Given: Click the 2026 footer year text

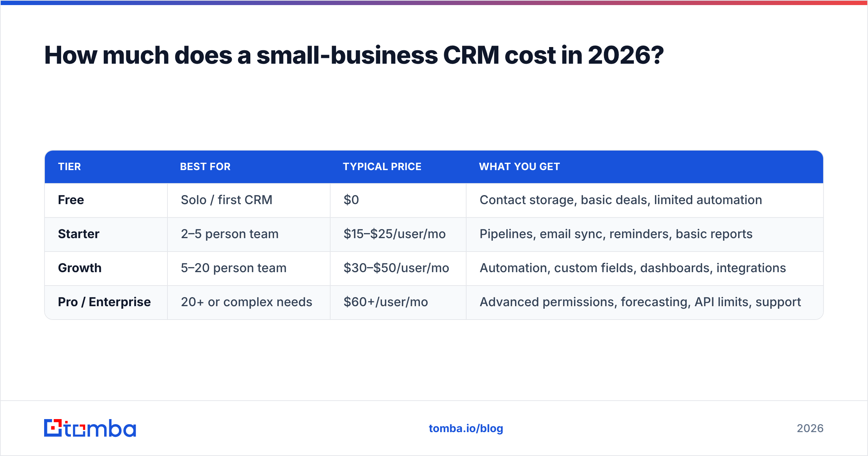Looking at the screenshot, I should [x=810, y=428].
